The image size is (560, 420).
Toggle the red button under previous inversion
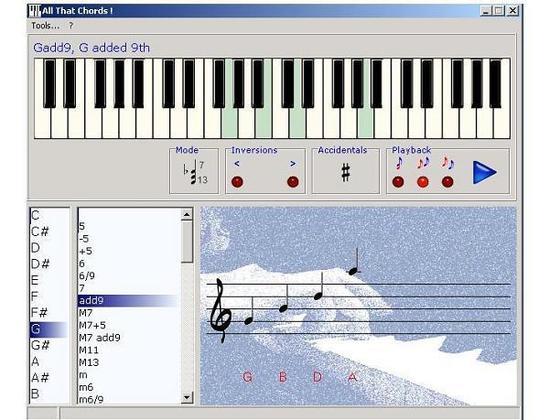click(237, 182)
